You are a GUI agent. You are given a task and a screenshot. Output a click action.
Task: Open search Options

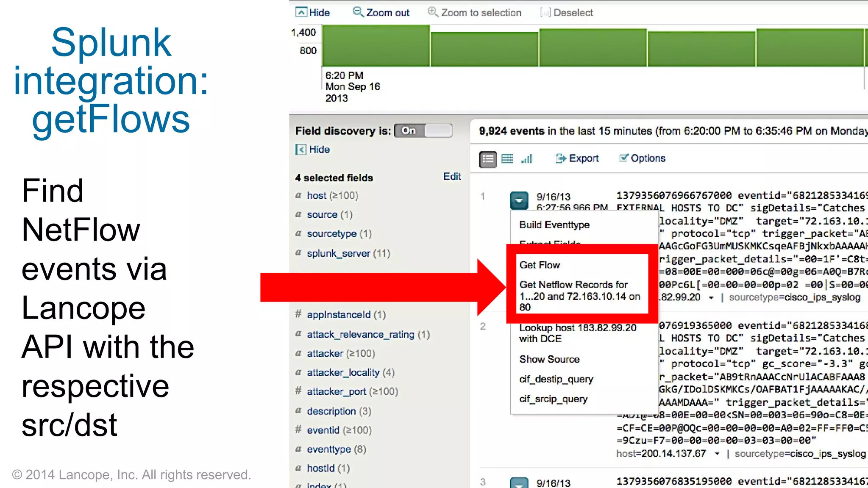coord(642,158)
